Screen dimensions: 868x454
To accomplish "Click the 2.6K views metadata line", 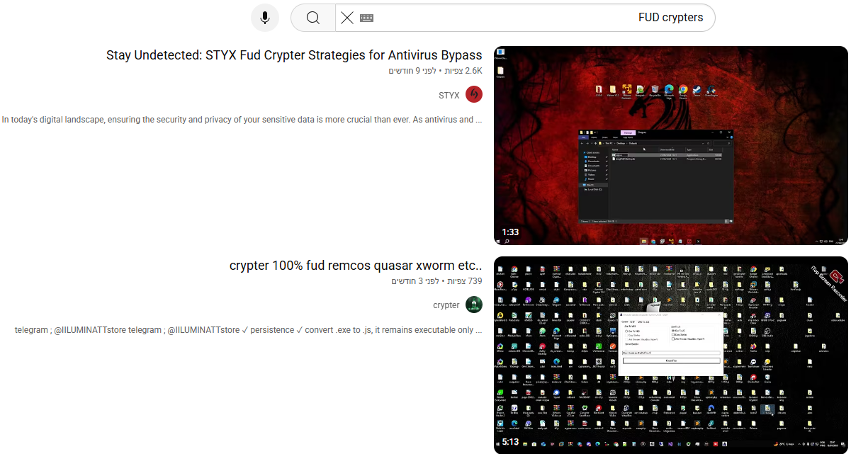I will click(435, 71).
